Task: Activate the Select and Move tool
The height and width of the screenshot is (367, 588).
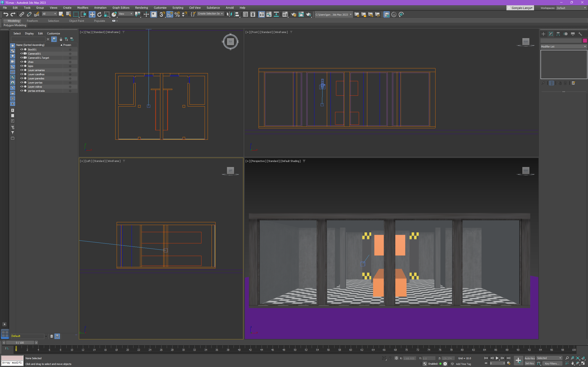Action: click(92, 14)
